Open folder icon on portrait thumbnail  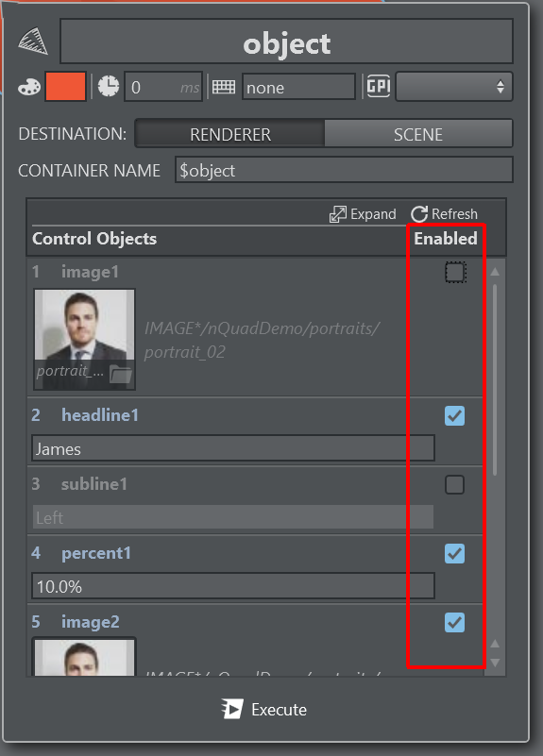[120, 374]
